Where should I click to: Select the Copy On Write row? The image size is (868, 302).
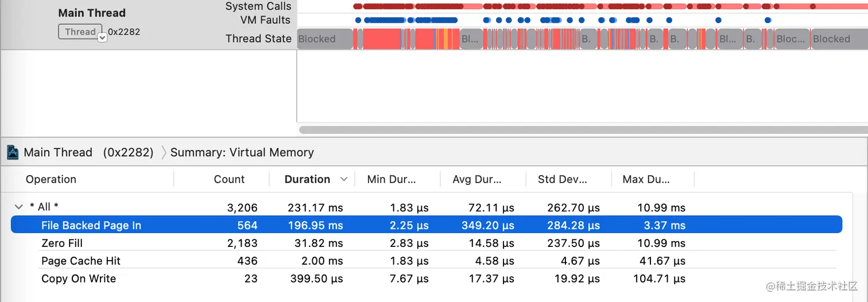point(78,278)
